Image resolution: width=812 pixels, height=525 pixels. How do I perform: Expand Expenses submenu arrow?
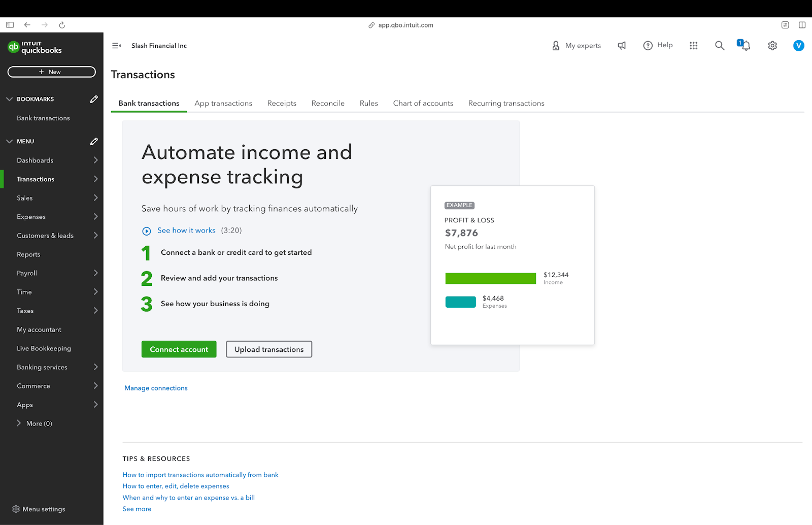point(95,216)
